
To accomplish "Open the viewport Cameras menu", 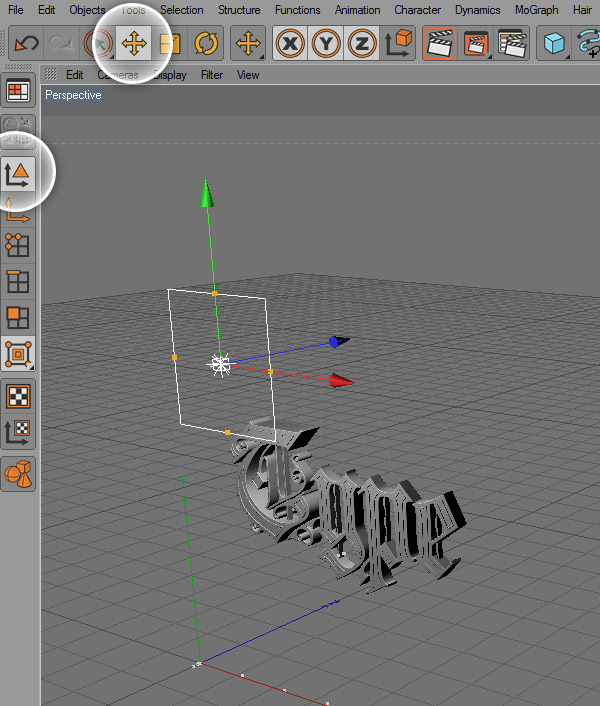I will point(118,75).
